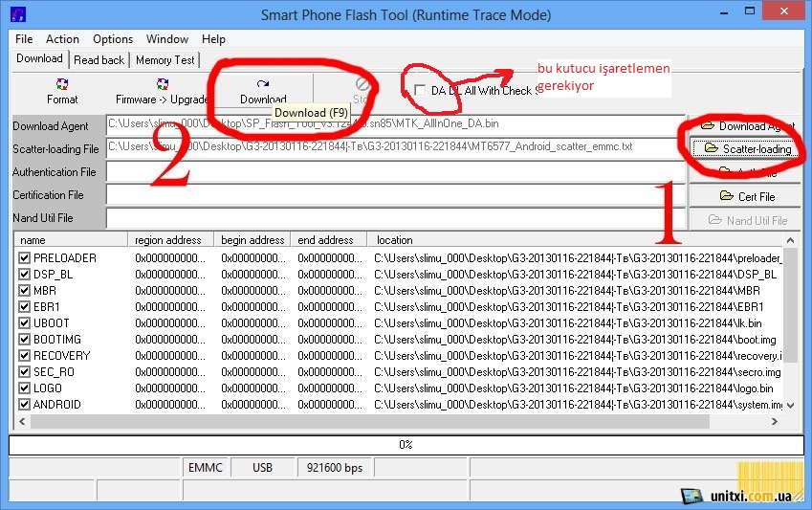This screenshot has width=812, height=510.
Task: Select the preloader file location cell
Action: [578, 257]
